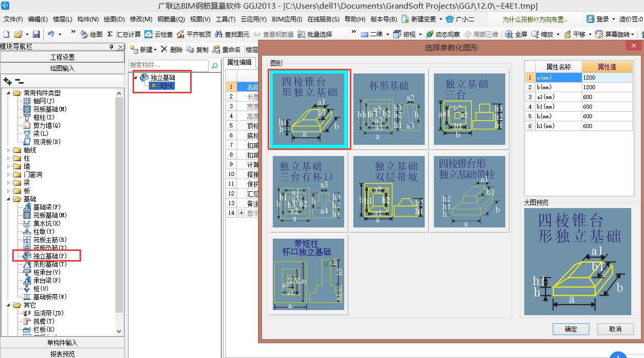Open the 绘图 drawing tool

pos(91,34)
